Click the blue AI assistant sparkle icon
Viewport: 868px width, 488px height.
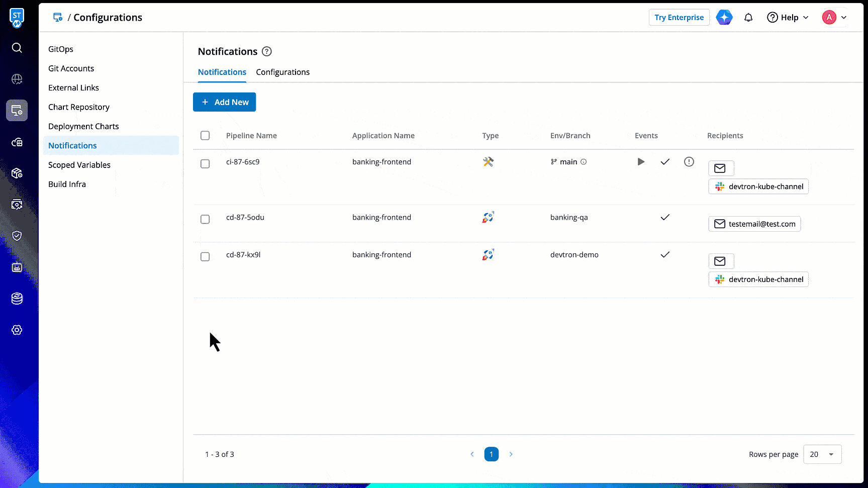724,18
